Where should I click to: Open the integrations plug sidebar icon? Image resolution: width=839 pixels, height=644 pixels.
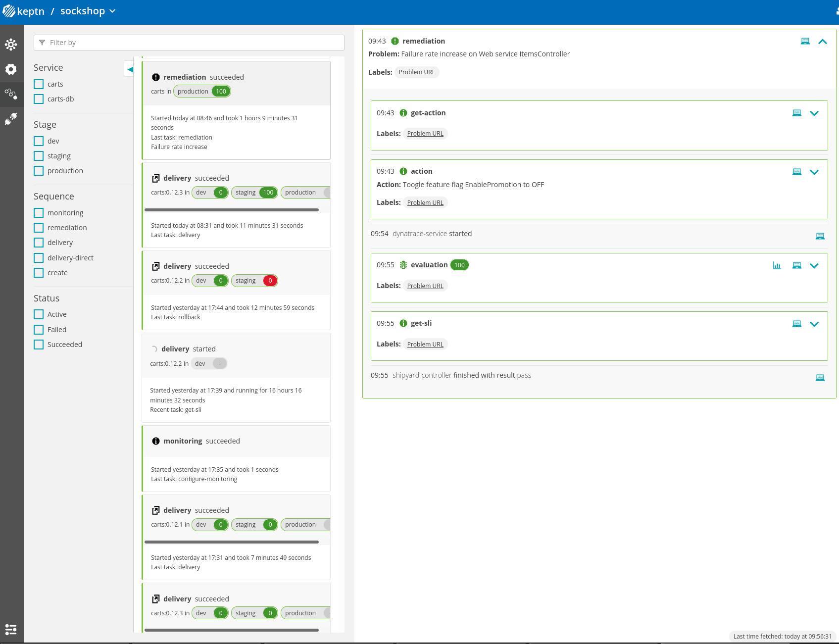(11, 118)
